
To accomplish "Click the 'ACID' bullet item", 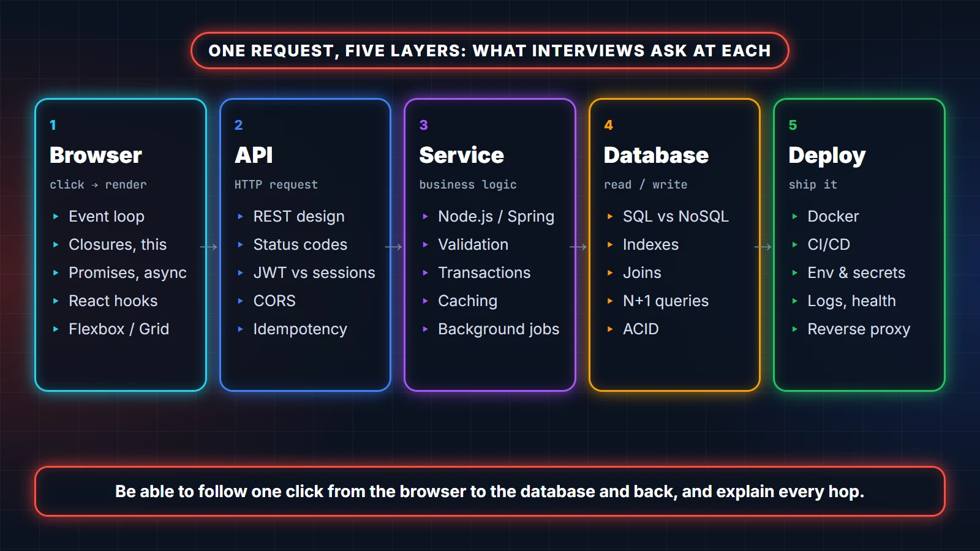I will tap(641, 329).
